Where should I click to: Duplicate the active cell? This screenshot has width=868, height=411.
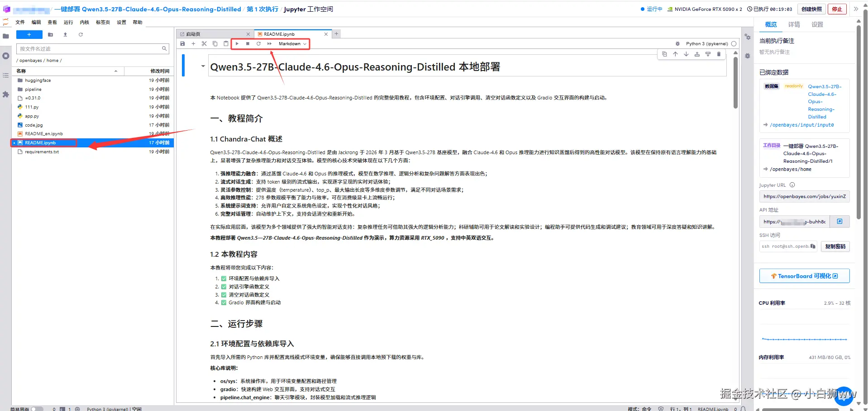point(664,54)
